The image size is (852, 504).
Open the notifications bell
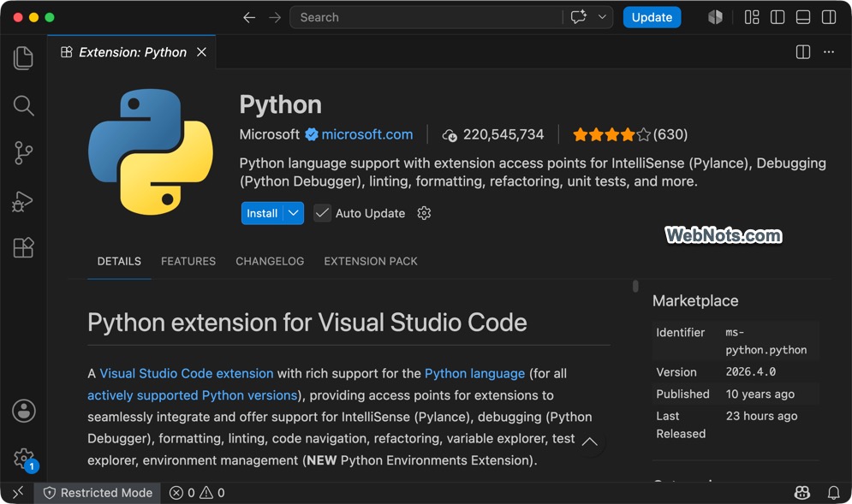tap(833, 493)
